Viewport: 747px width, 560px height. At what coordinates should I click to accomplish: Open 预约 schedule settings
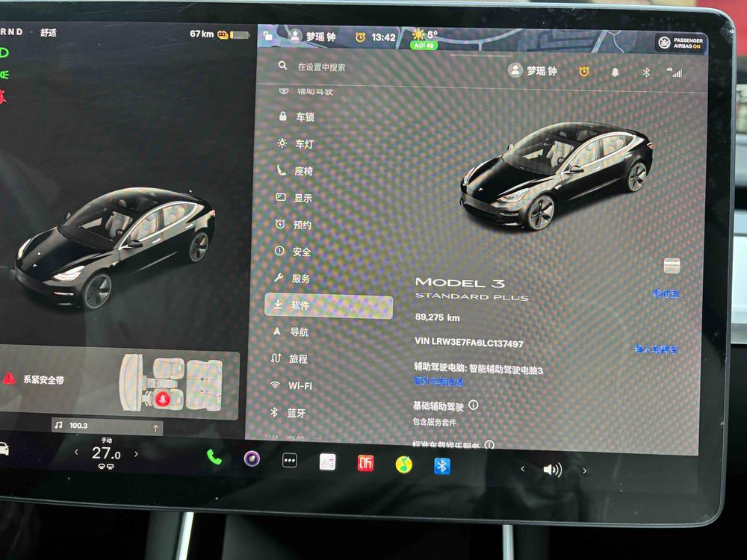[x=294, y=224]
